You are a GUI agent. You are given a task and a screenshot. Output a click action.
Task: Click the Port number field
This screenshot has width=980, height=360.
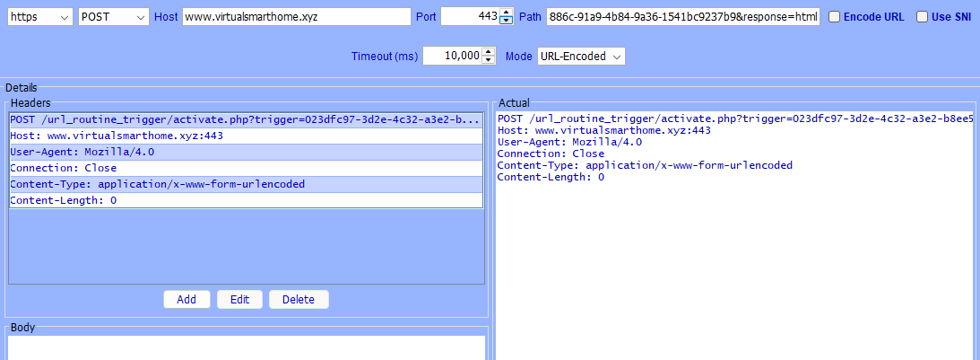point(469,17)
